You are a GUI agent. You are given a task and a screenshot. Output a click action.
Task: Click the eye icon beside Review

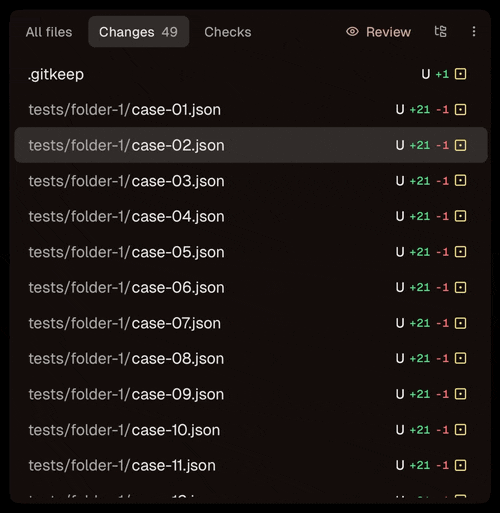pyautogui.click(x=352, y=32)
